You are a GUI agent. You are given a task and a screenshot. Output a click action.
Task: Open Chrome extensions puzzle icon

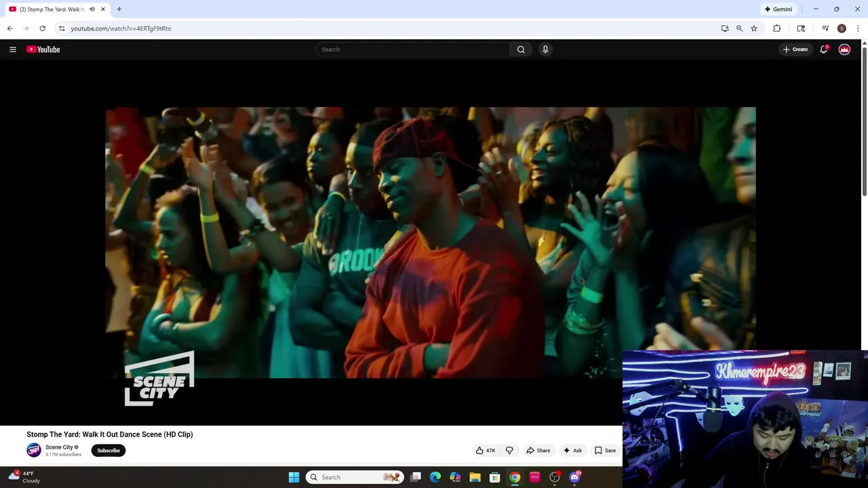pos(777,28)
